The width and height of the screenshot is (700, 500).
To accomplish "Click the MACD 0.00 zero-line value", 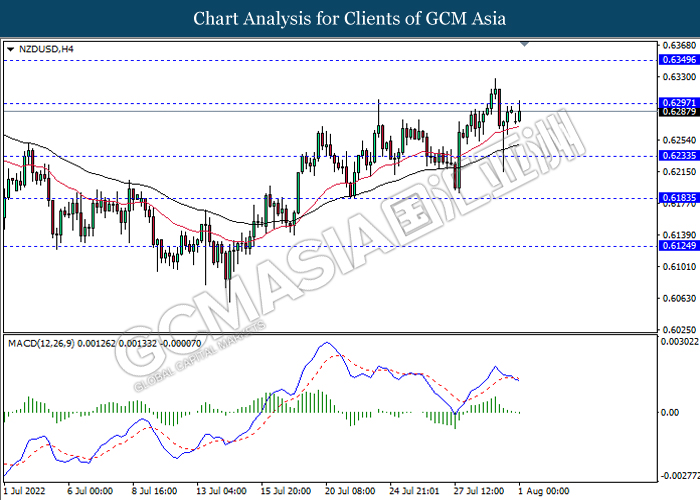I will pos(670,412).
